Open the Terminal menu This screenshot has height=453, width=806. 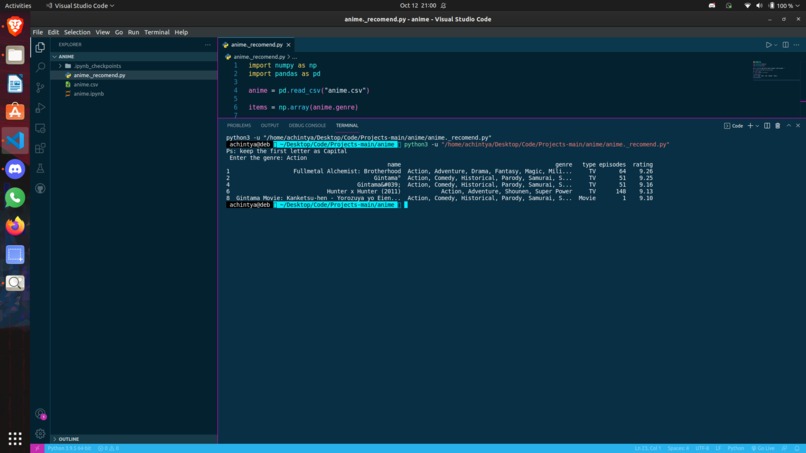click(157, 32)
